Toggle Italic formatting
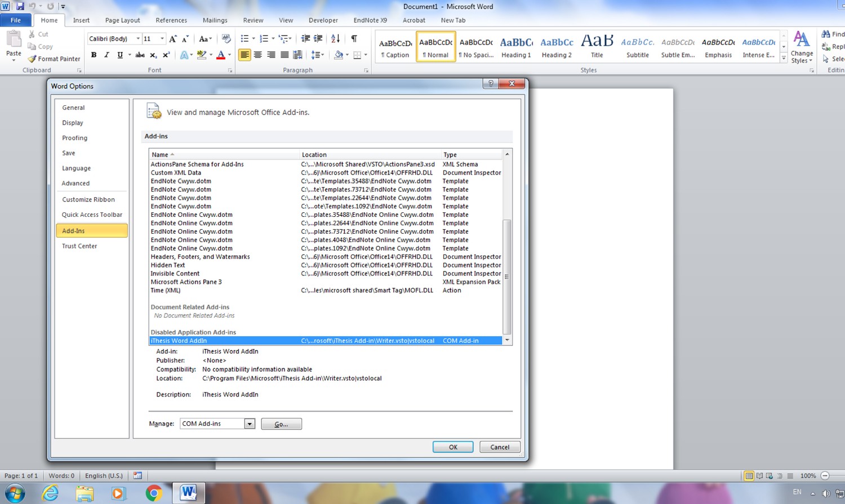 point(106,55)
